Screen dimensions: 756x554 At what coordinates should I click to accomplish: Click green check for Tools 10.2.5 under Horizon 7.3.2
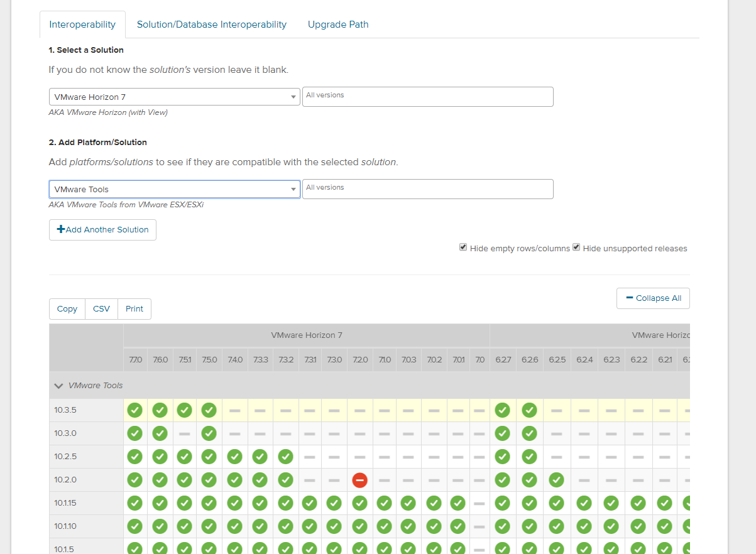coord(285,457)
